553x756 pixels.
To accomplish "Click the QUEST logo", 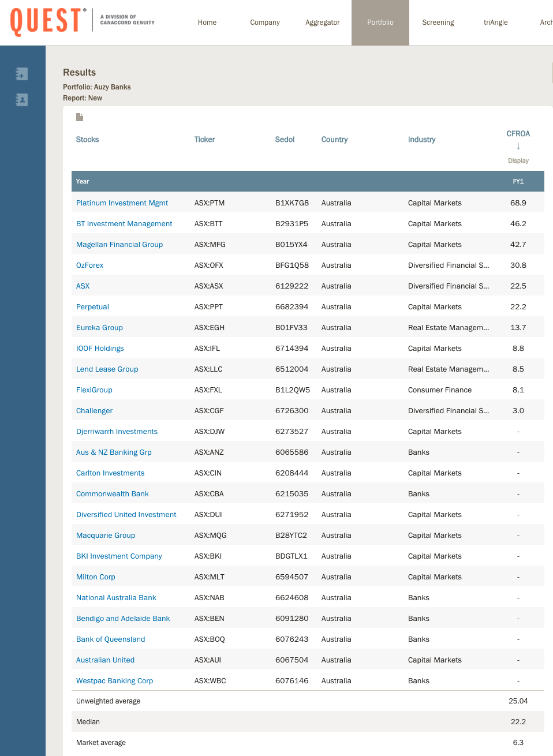I will point(47,22).
